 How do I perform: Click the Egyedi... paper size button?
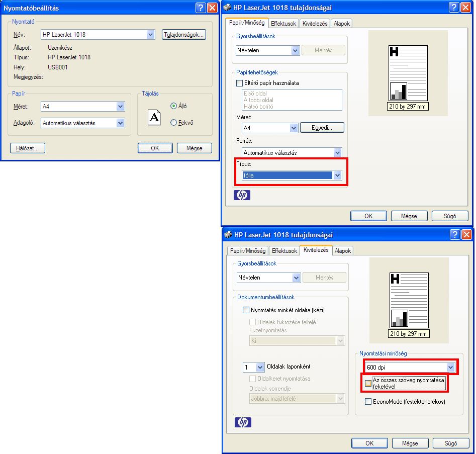[x=322, y=128]
